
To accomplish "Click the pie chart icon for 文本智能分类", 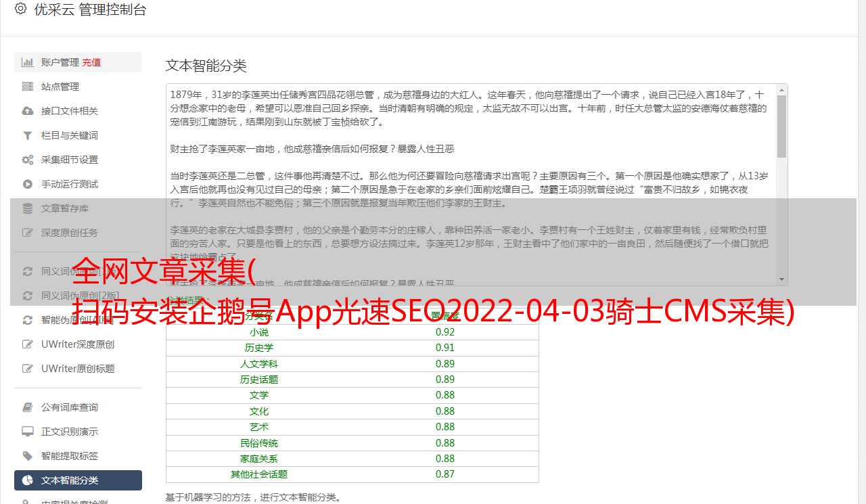I will point(28,480).
